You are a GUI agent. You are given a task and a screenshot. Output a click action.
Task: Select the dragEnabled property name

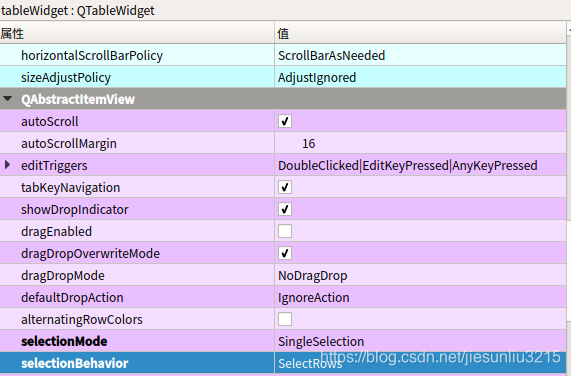click(56, 231)
